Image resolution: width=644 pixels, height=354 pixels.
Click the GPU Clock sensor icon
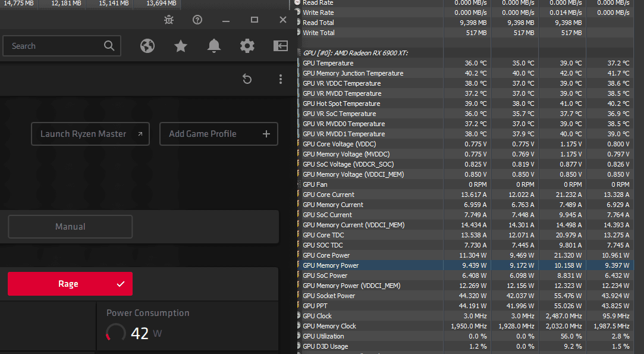(x=299, y=316)
